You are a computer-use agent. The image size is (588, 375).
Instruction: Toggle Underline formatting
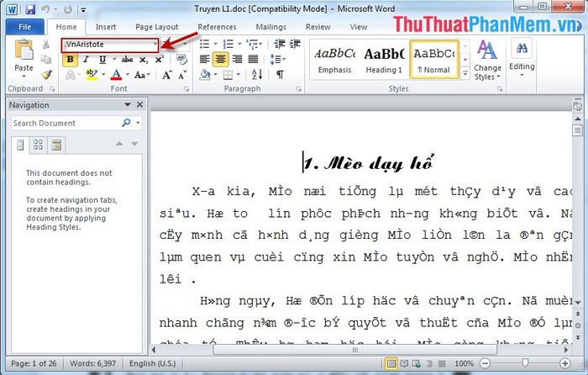click(x=102, y=60)
